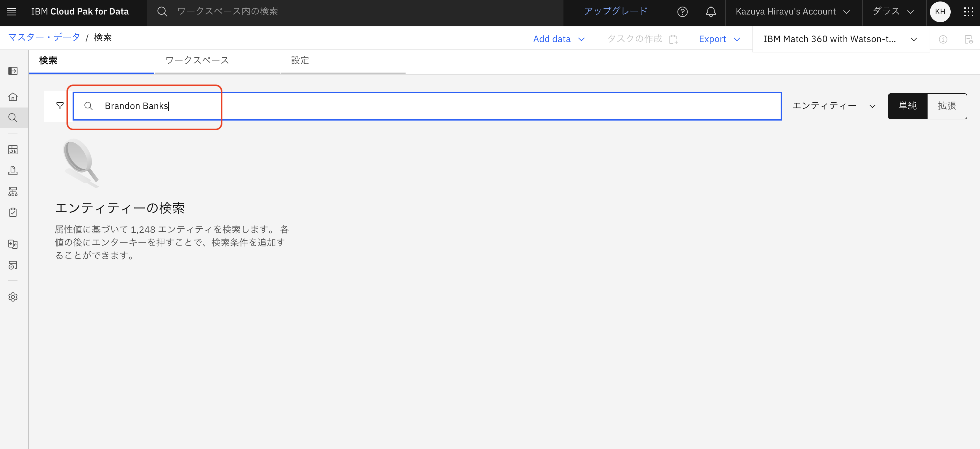
Task: Click the hamburger menu beside IBM Cloud Pak
Action: click(12, 12)
